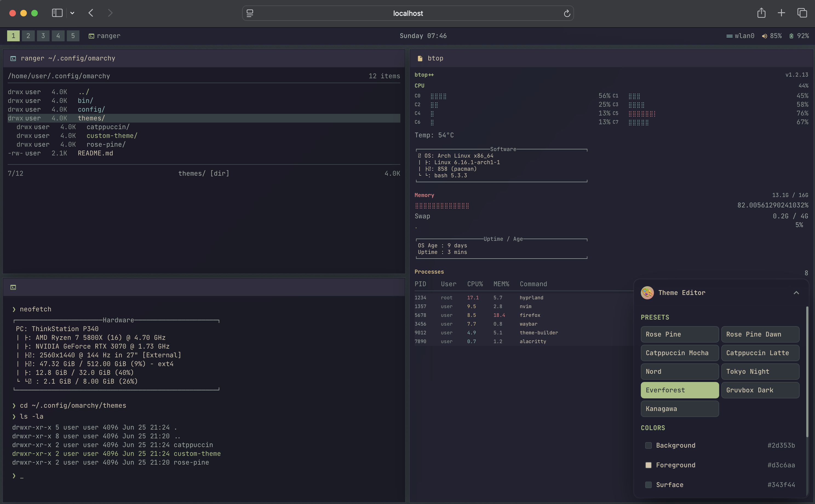
Task: Collapse the Theme Editor panel
Action: pos(796,293)
